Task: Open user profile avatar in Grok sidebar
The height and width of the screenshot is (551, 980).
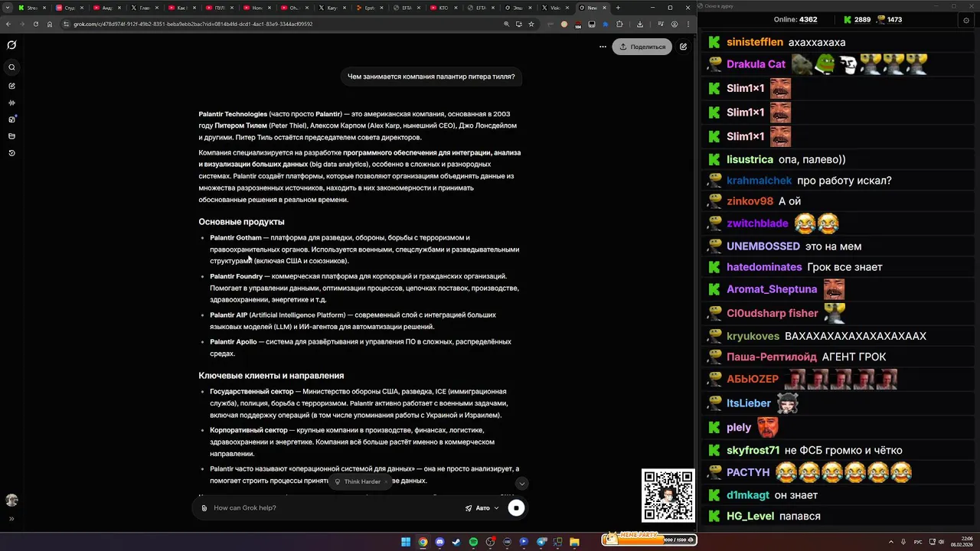Action: click(x=11, y=500)
